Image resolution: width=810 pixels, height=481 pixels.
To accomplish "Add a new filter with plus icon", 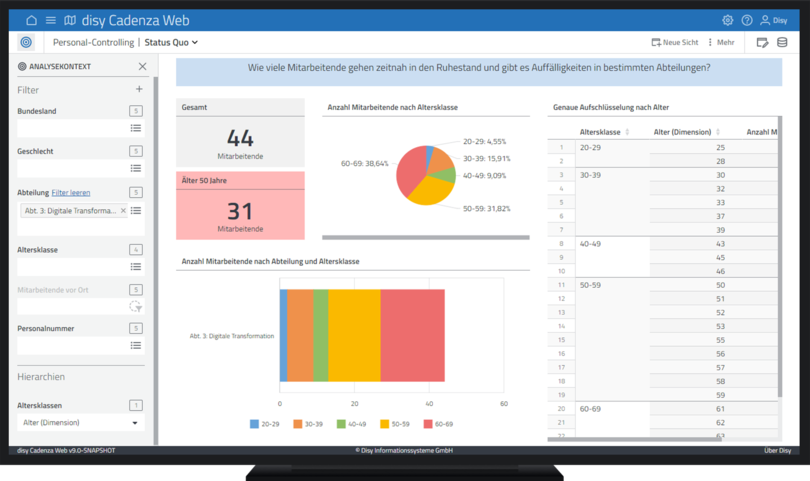I will click(x=139, y=89).
